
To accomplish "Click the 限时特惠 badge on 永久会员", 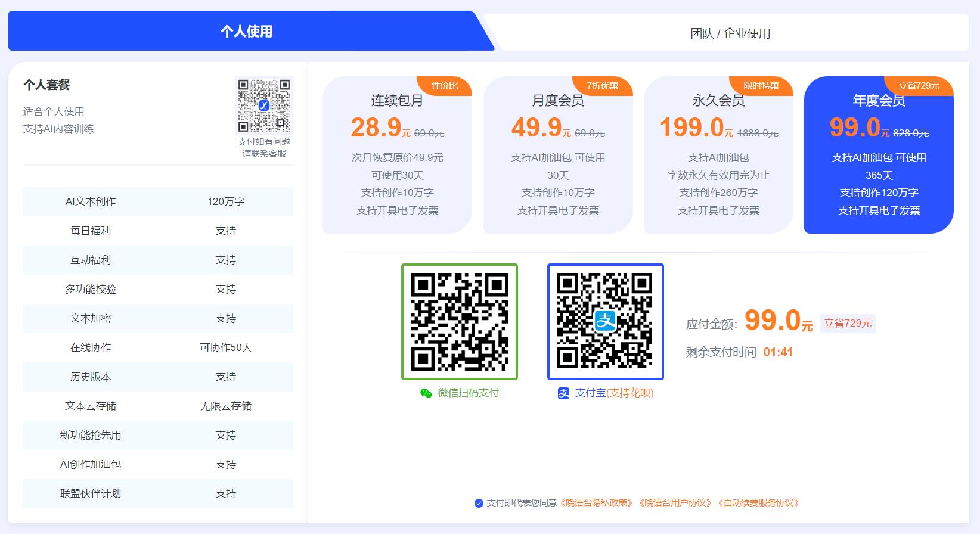I will (761, 86).
